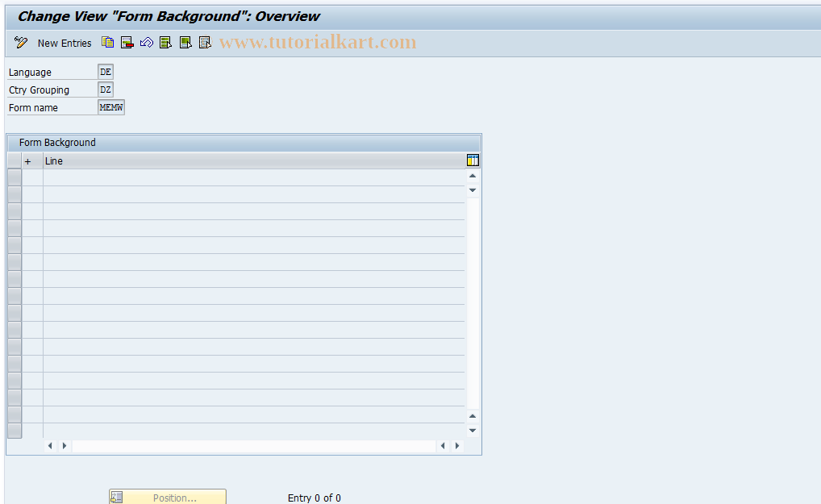Click Deselect All icon in toolbar
The image size is (821, 504).
point(205,43)
